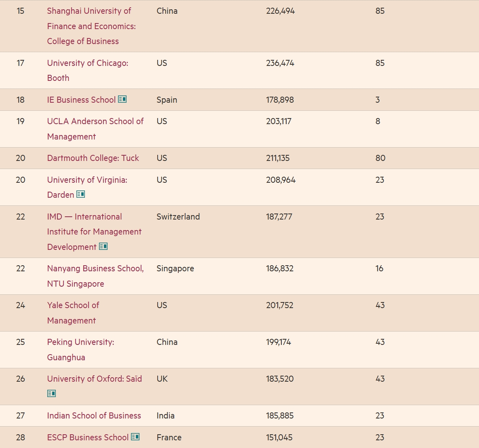The image size is (479, 448).
Task: Click the profile icon next to Darden
Action: 81,194
